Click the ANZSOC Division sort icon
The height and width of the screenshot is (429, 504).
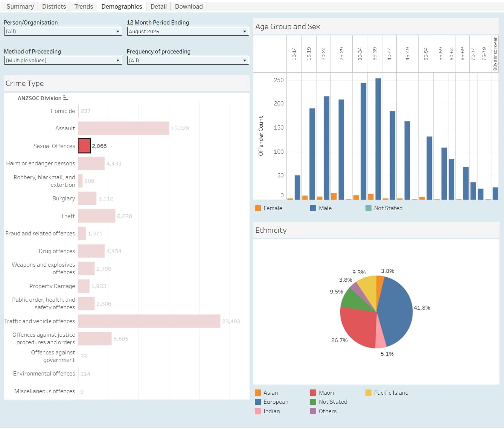(65, 98)
